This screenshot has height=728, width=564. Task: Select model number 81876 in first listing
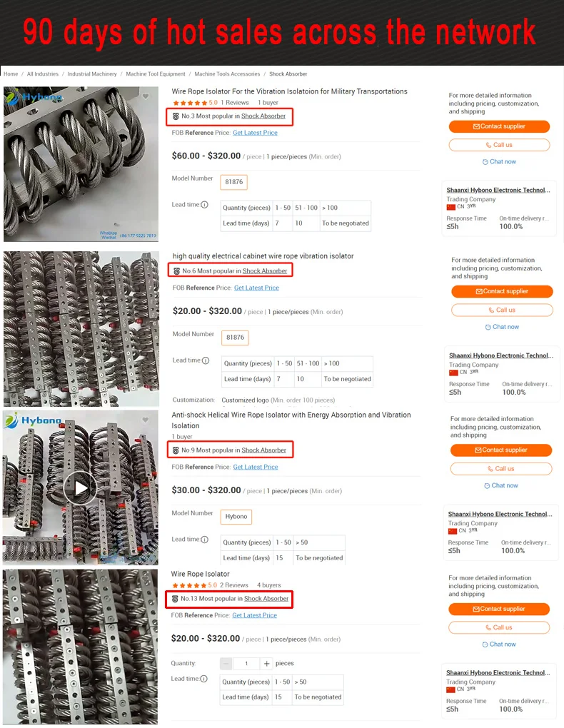tap(233, 182)
